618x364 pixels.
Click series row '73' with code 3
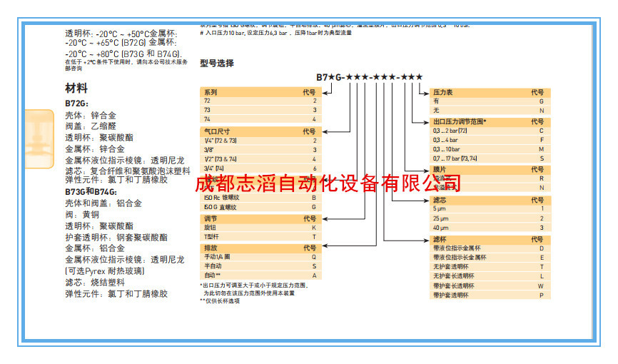click(x=260, y=110)
